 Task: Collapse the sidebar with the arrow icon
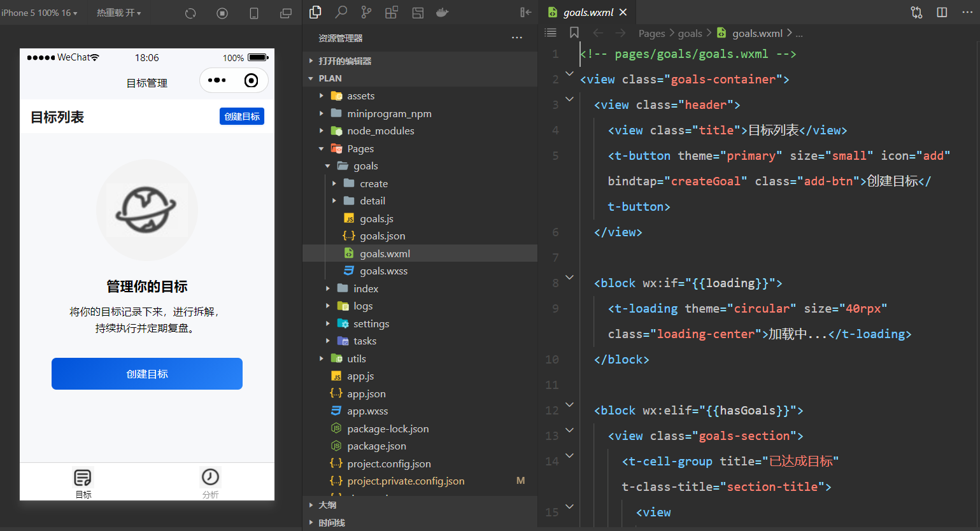(525, 12)
